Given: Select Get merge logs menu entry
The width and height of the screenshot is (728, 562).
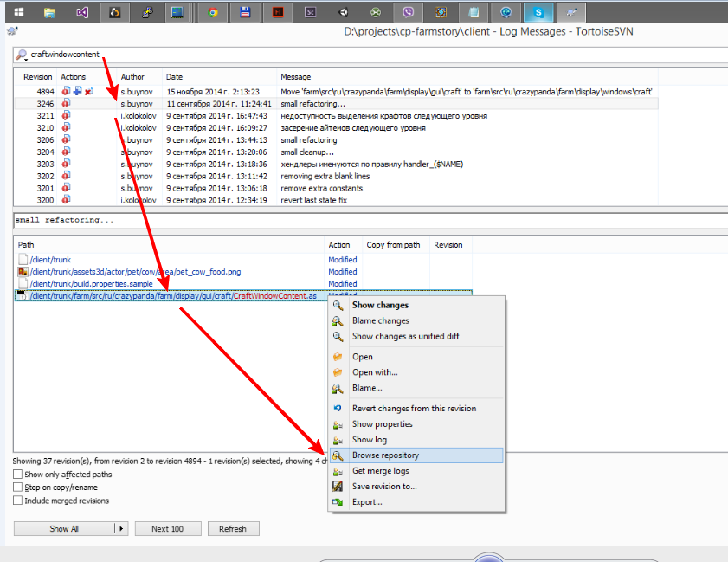Looking at the screenshot, I should coord(380,471).
